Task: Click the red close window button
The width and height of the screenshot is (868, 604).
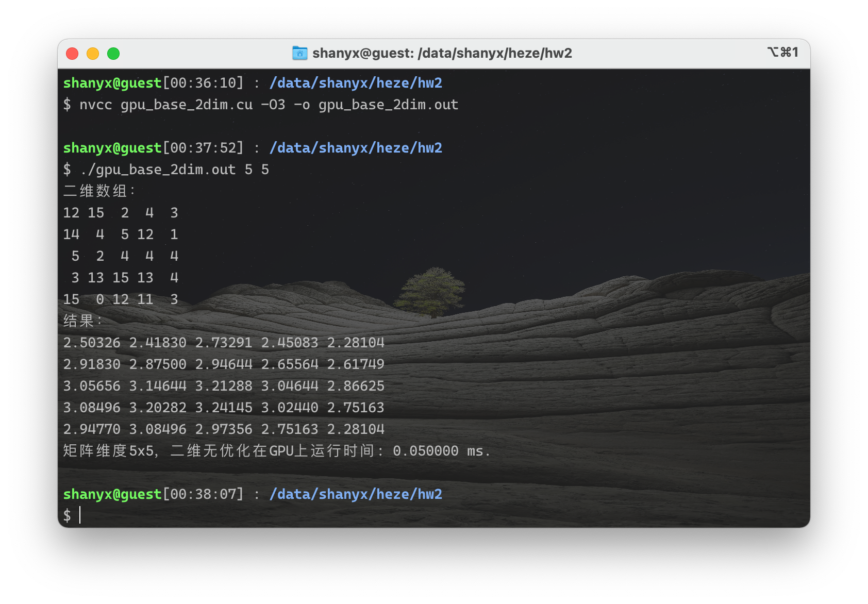Action: click(x=72, y=54)
